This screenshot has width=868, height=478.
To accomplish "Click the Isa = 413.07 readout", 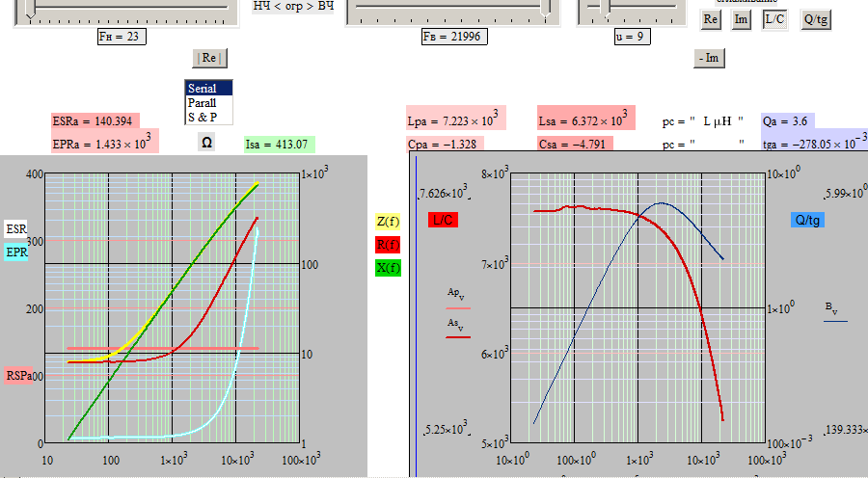I will tap(280, 145).
